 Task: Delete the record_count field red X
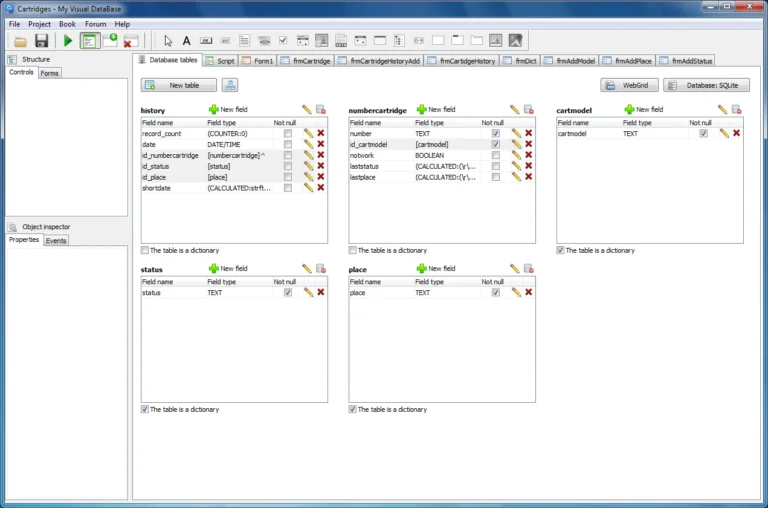point(321,133)
